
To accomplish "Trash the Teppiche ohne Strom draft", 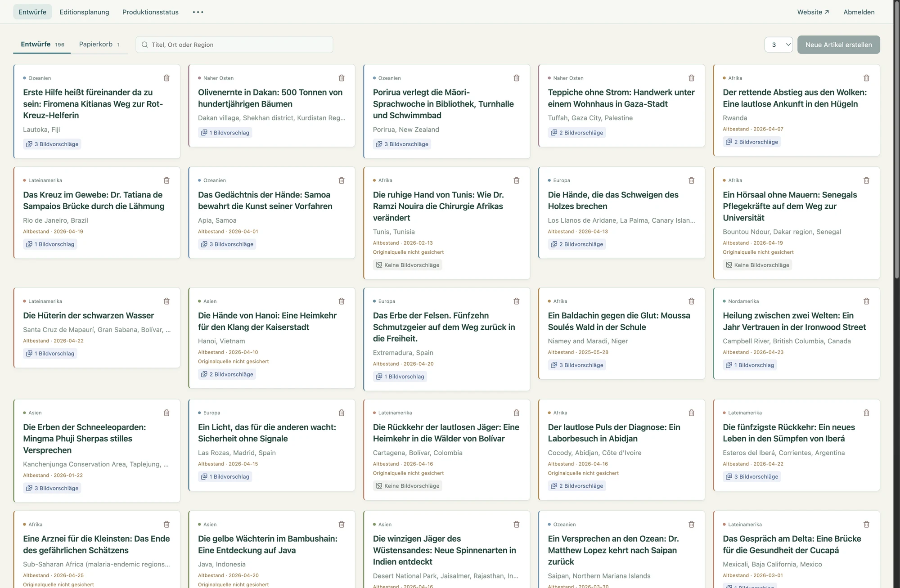I will (692, 78).
